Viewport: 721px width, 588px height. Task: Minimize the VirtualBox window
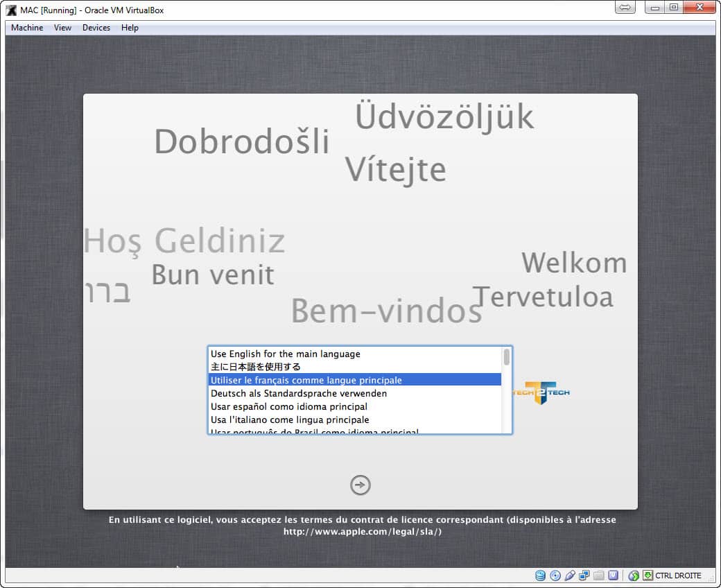tap(655, 8)
